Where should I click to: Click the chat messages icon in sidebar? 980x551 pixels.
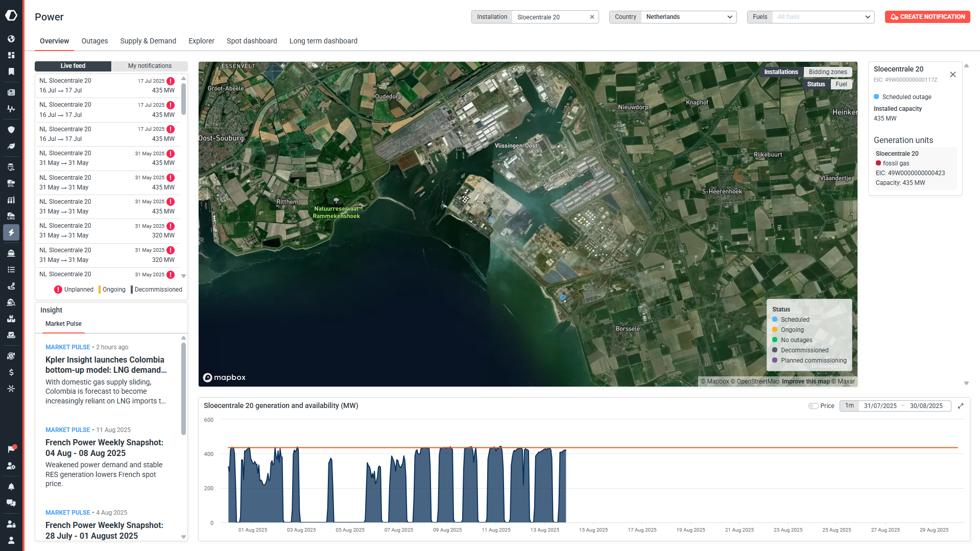click(x=11, y=503)
